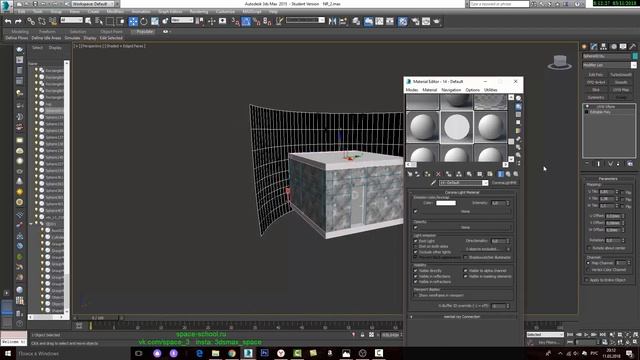
Task: Reset material with red X icon
Action: click(x=438, y=174)
